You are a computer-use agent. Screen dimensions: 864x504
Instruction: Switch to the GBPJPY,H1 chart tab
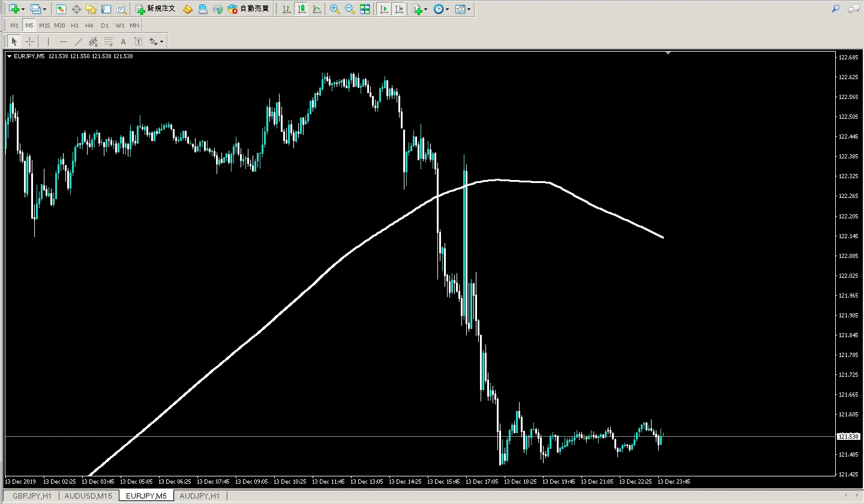(32, 496)
